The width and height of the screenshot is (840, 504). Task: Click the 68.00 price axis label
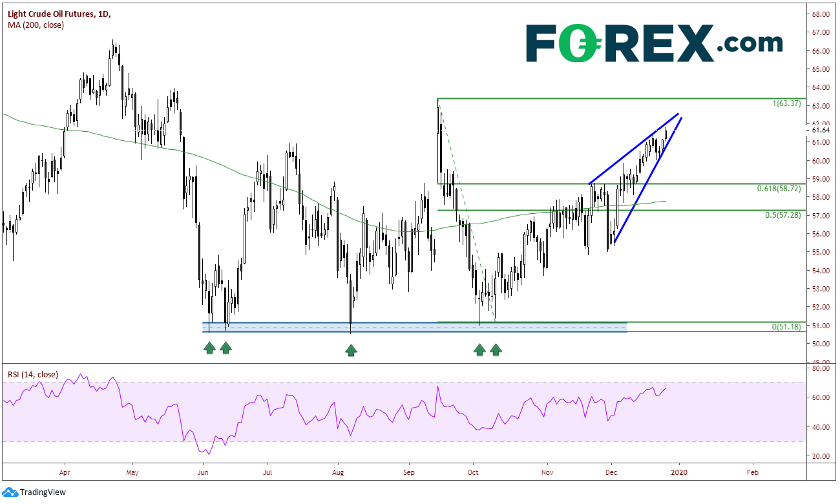pyautogui.click(x=821, y=14)
